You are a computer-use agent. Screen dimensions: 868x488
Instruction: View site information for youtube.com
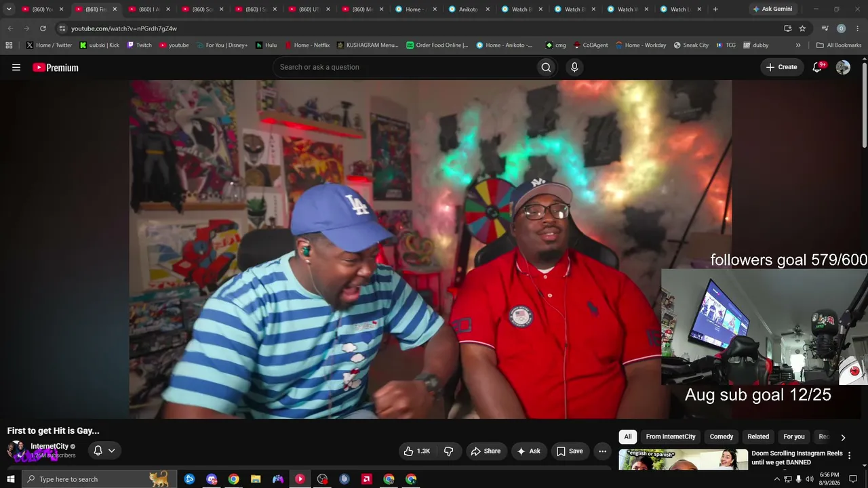[62, 28]
